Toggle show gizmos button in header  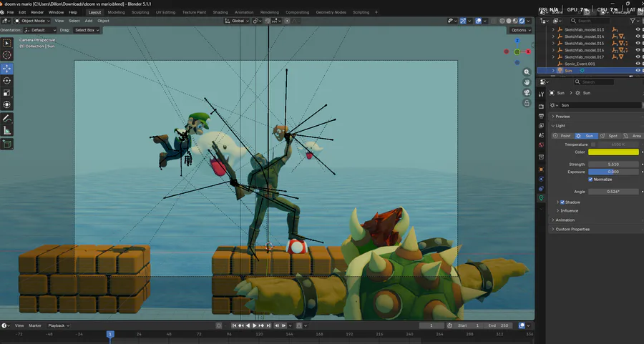click(x=463, y=21)
